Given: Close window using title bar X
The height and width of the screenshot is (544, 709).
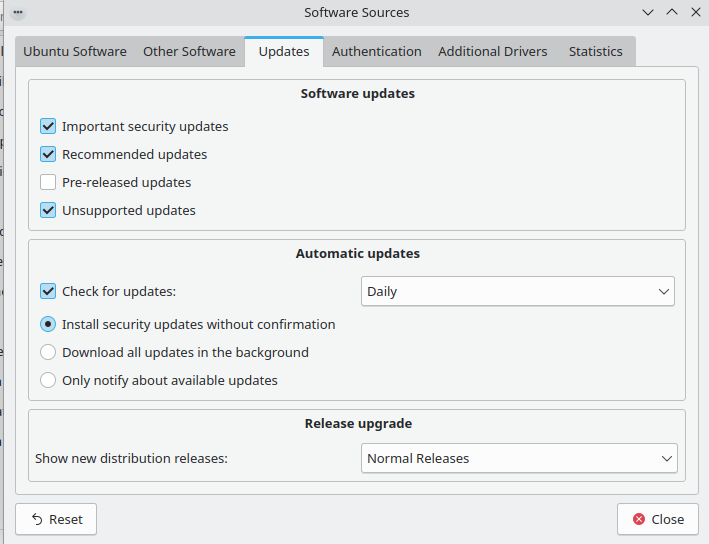Looking at the screenshot, I should click(696, 12).
